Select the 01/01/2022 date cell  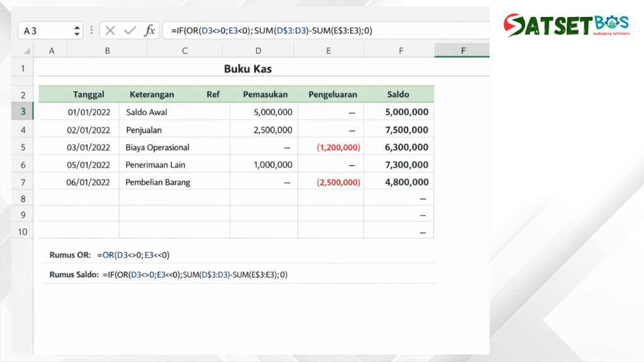tap(89, 112)
